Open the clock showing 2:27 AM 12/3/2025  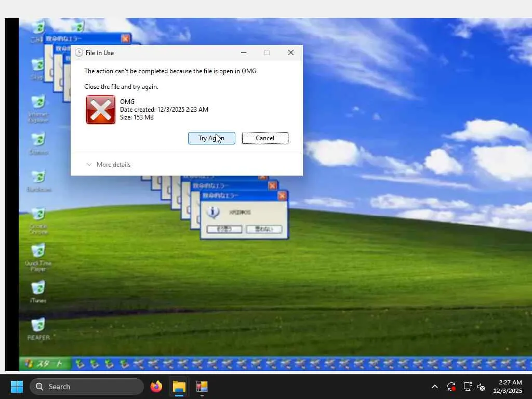tap(508, 387)
